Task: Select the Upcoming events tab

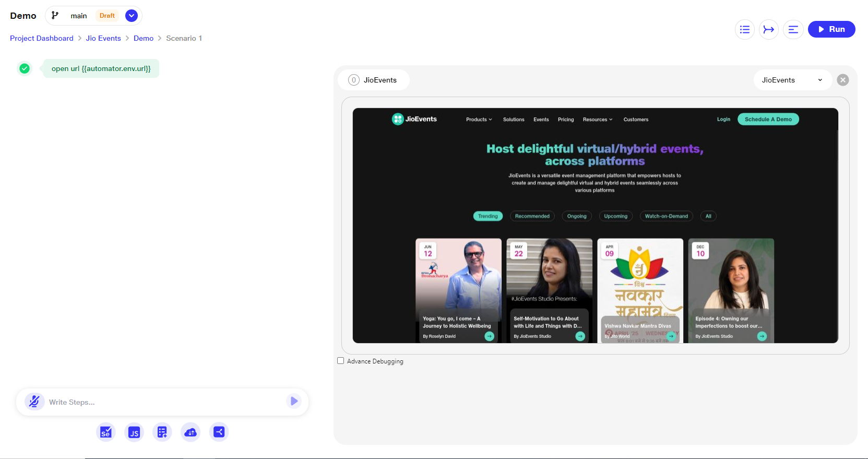Action: click(x=615, y=216)
